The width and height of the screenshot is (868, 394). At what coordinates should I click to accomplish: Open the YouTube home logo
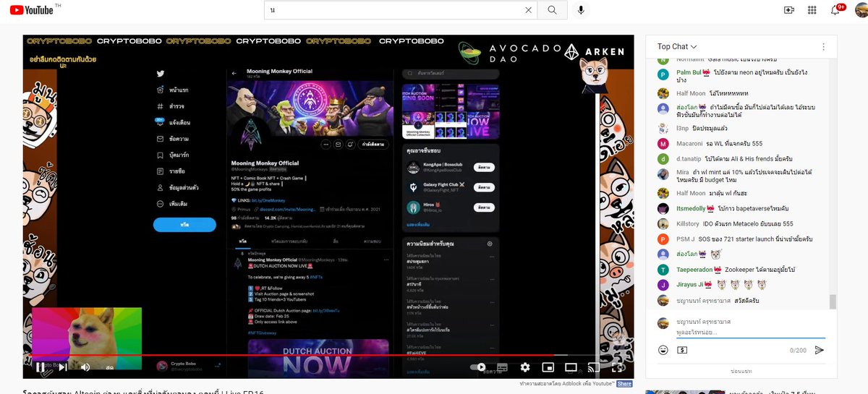coord(31,10)
